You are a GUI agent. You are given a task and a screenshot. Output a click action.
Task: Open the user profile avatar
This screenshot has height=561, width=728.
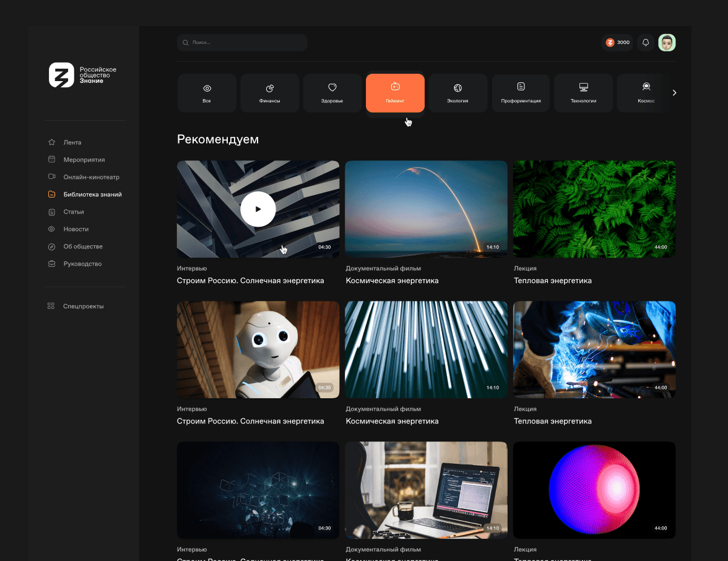click(x=667, y=42)
